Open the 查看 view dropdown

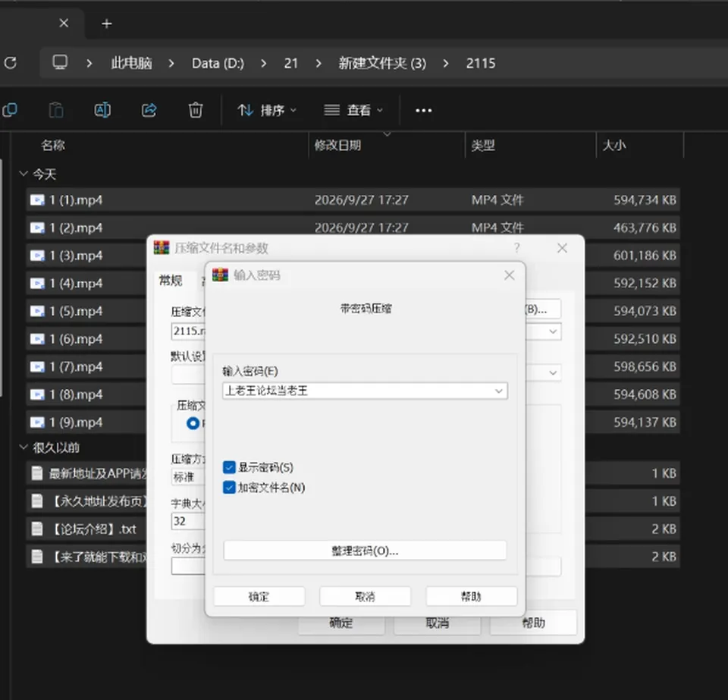[x=353, y=111]
